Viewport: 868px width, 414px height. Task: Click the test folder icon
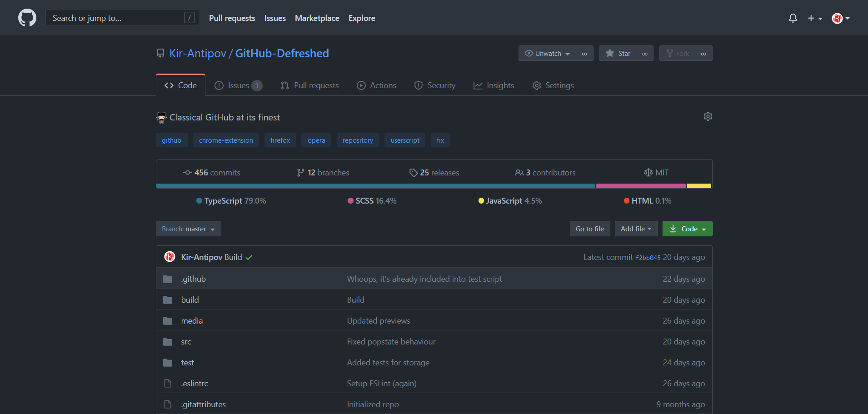168,363
